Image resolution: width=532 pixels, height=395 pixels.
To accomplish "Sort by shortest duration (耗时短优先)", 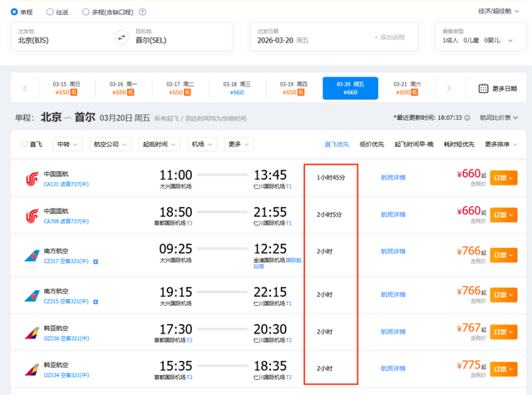I will coord(459,144).
